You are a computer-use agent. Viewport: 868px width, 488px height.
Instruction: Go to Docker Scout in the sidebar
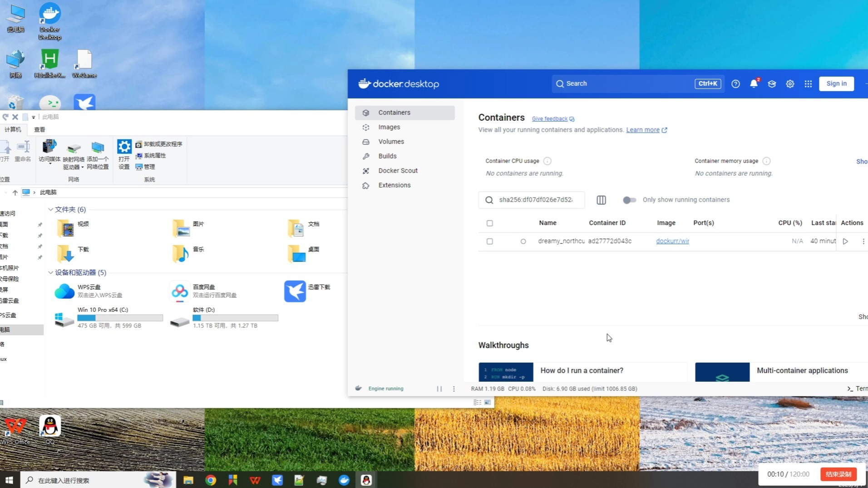[404, 171]
